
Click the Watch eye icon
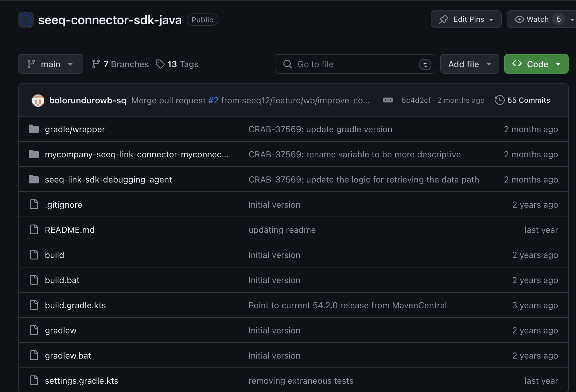[519, 19]
